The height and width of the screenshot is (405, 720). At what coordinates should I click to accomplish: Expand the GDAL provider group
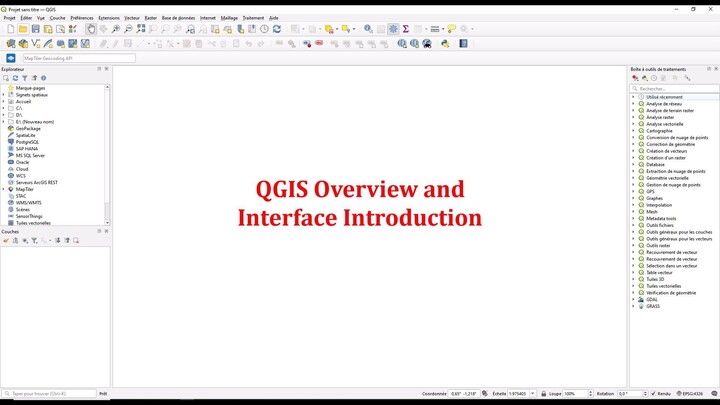point(633,299)
